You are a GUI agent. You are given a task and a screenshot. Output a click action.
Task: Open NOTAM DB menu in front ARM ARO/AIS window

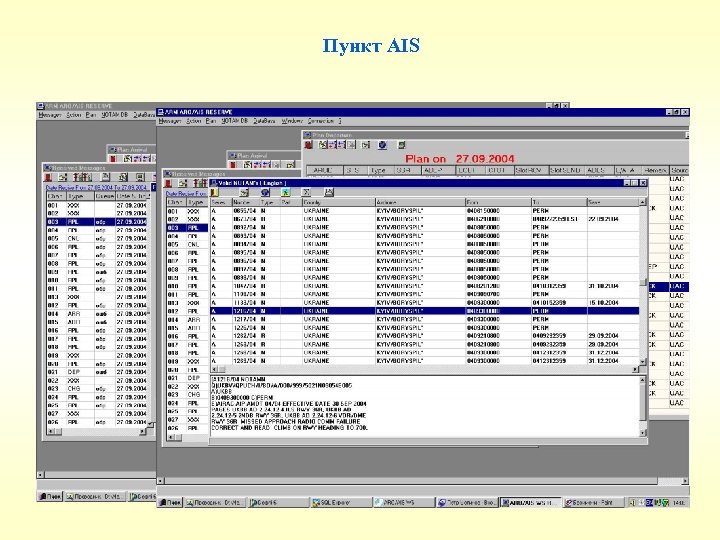(x=234, y=121)
